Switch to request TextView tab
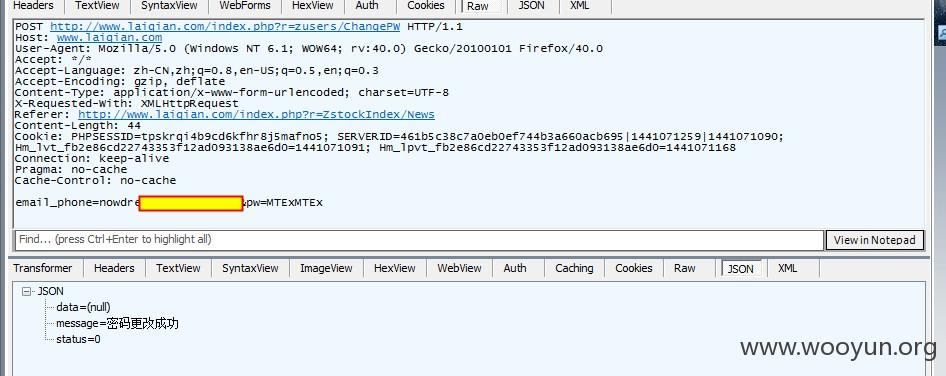This screenshot has width=946, height=376. [x=97, y=6]
